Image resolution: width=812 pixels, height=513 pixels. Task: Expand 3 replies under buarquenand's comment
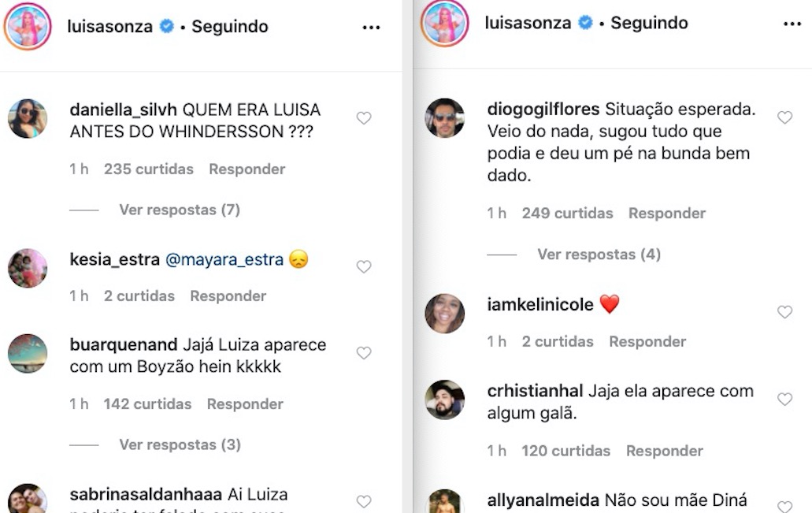click(180, 444)
